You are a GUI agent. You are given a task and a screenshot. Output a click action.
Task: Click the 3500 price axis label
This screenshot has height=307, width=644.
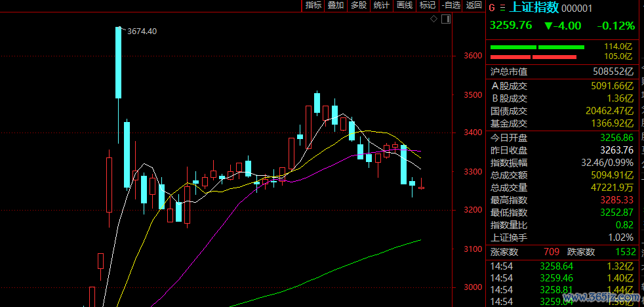(x=473, y=95)
